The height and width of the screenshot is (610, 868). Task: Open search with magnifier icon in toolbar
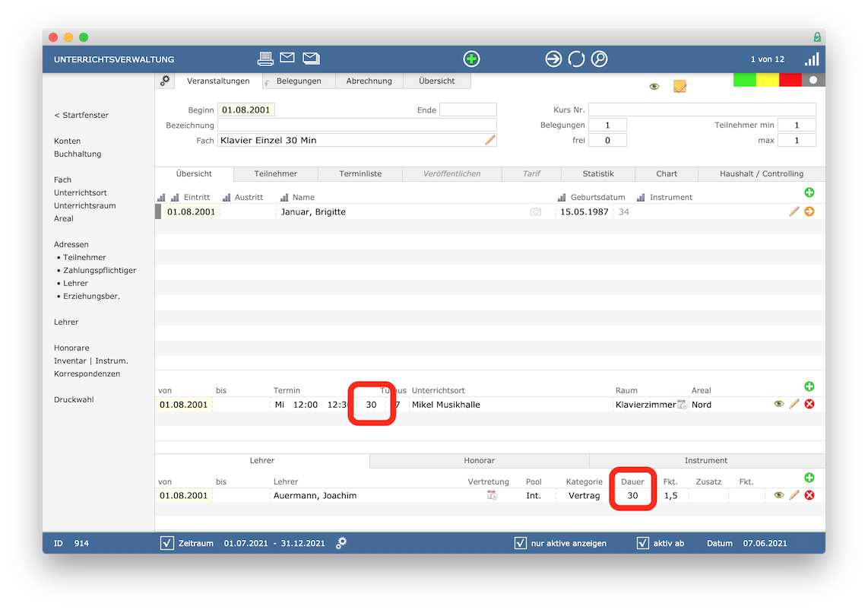point(600,59)
